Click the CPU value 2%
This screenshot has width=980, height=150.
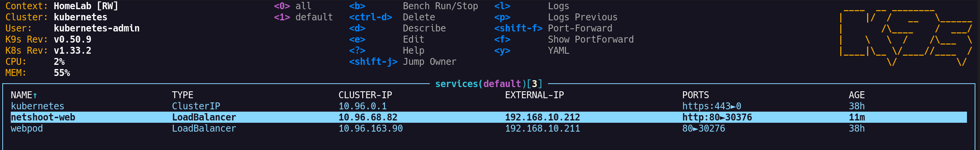(x=59, y=62)
